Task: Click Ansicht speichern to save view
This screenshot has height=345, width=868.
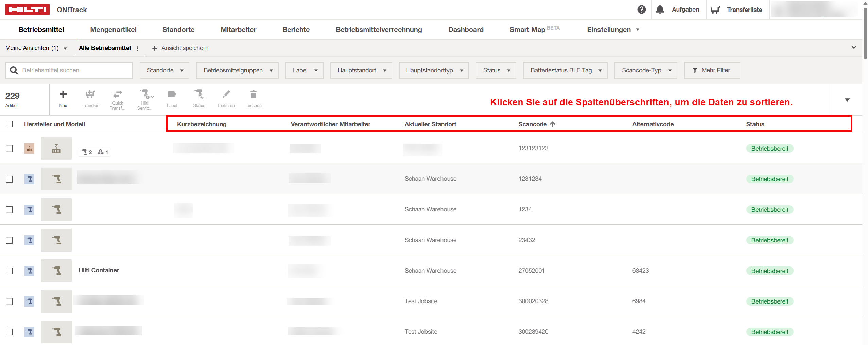Action: (180, 48)
